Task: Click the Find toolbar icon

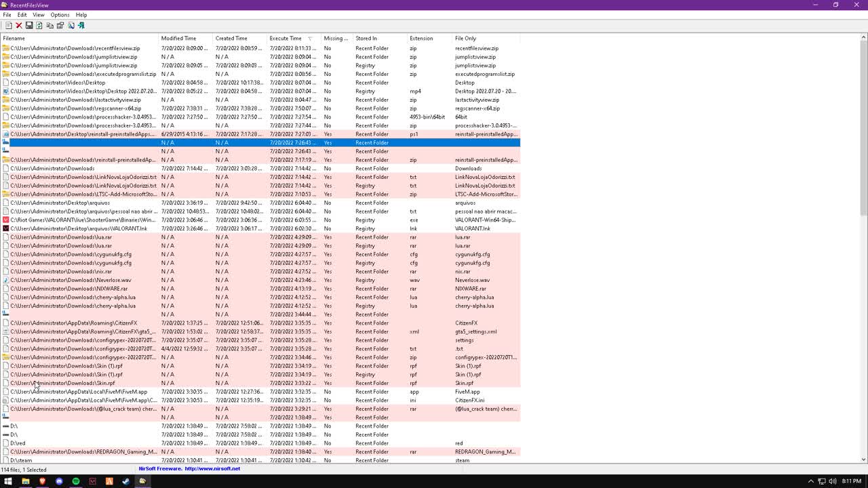Action: click(71, 26)
